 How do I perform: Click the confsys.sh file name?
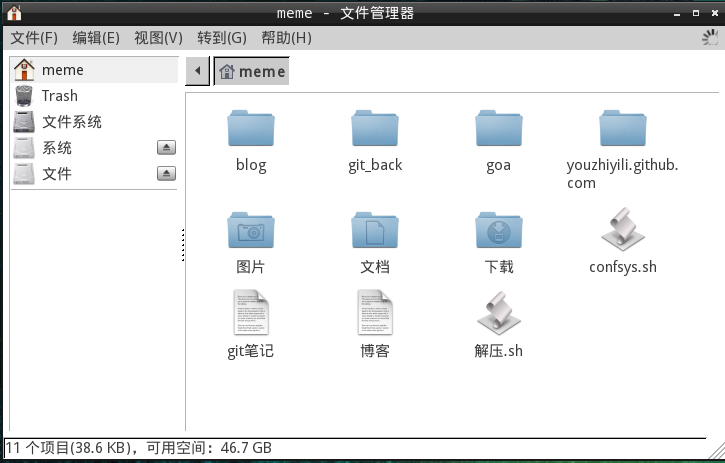(623, 267)
